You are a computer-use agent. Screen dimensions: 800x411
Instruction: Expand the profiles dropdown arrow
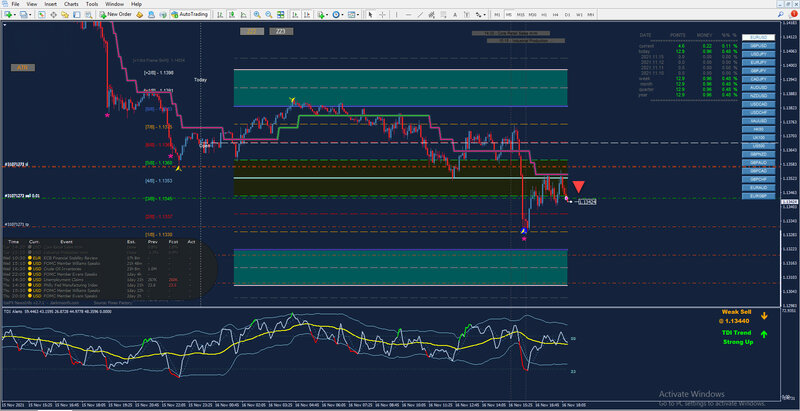click(30, 14)
